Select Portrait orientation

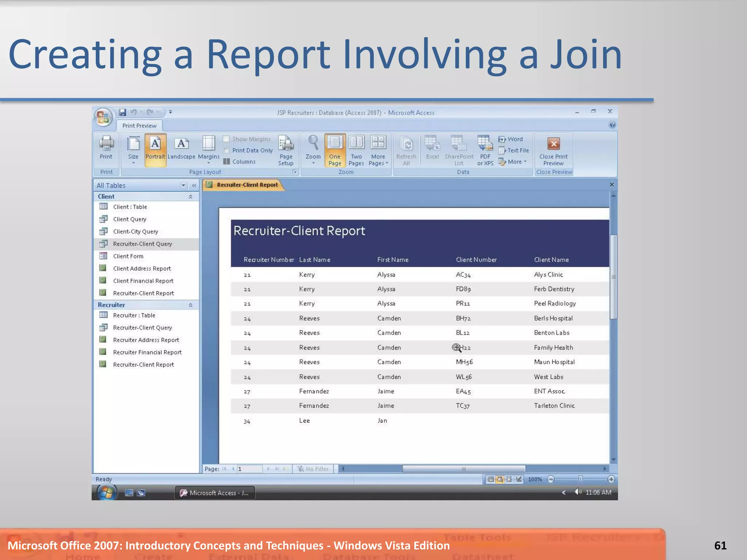click(x=155, y=150)
